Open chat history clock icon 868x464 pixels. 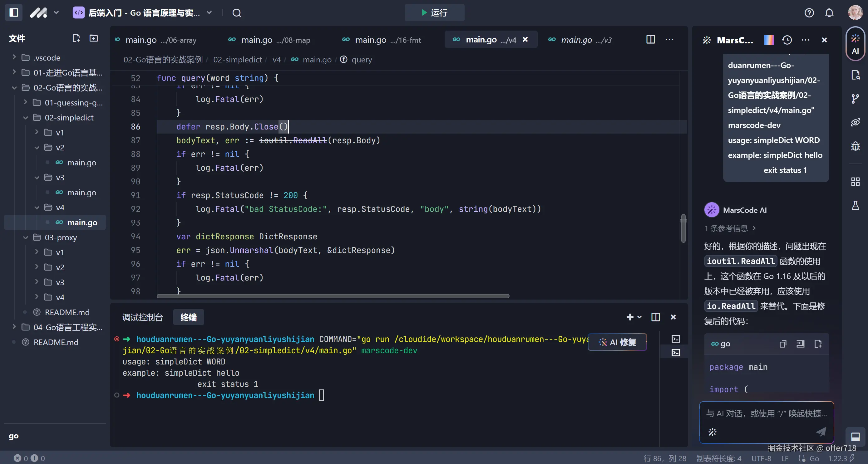tap(787, 40)
